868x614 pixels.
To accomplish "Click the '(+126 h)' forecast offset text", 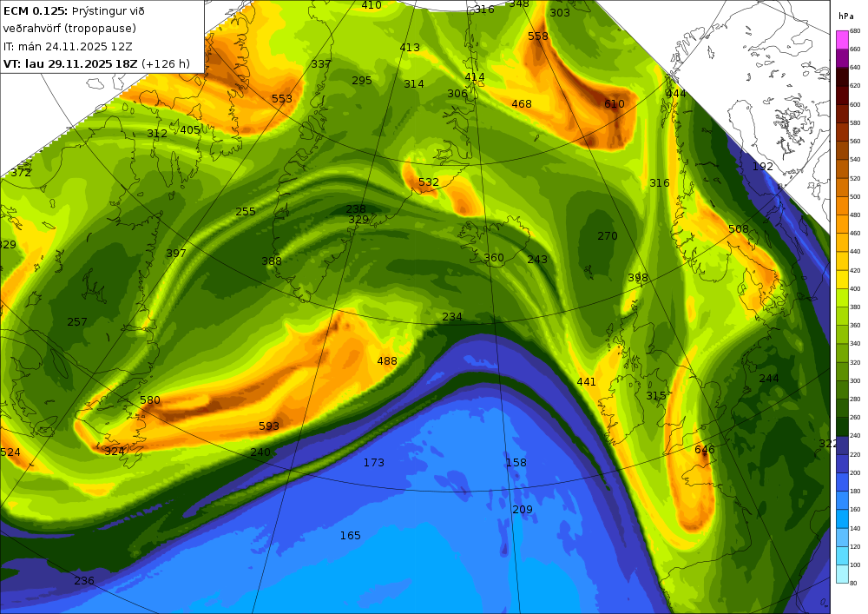I will click(166, 63).
